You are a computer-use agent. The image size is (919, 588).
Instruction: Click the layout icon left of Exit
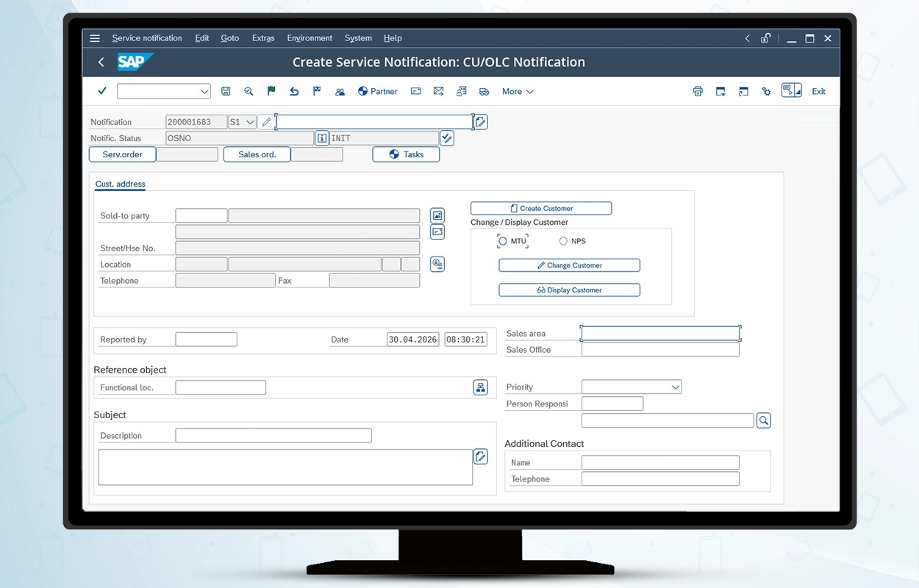791,90
